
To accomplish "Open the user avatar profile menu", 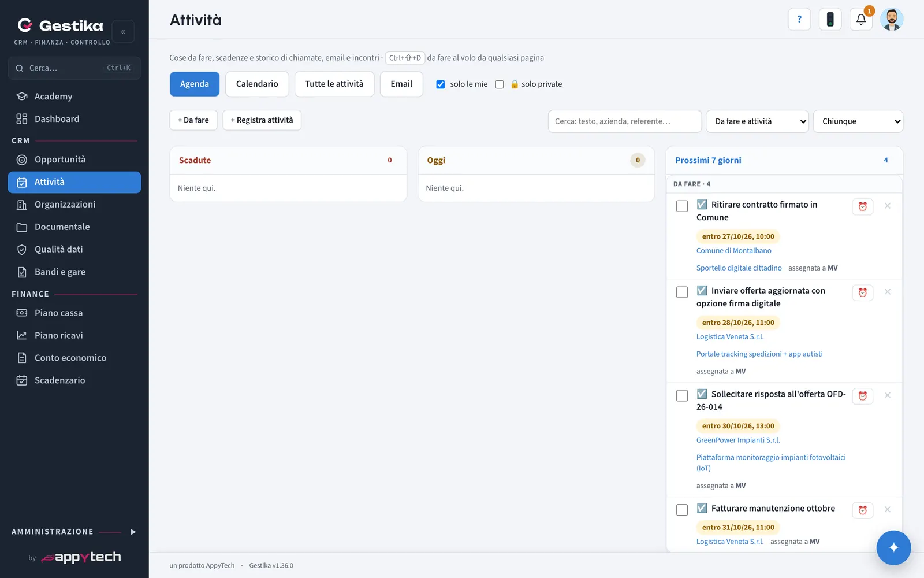I will point(892,19).
